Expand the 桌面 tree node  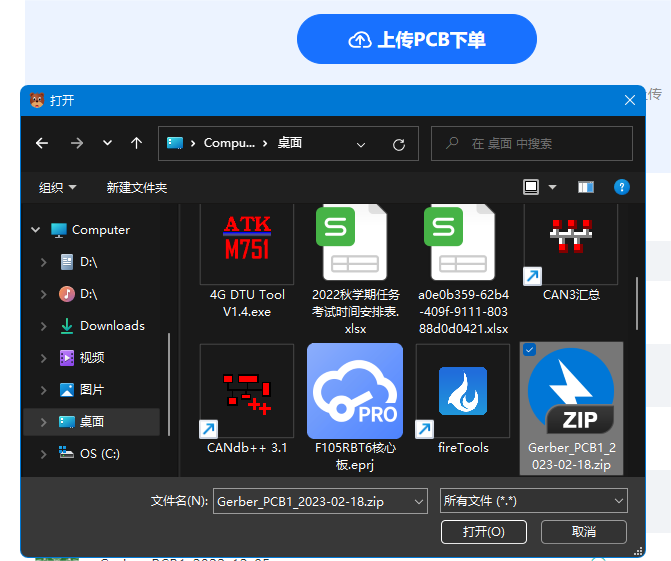coord(43,422)
